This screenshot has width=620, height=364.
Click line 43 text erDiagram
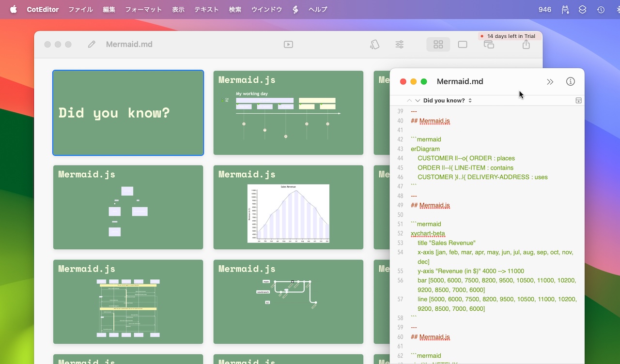[425, 149]
